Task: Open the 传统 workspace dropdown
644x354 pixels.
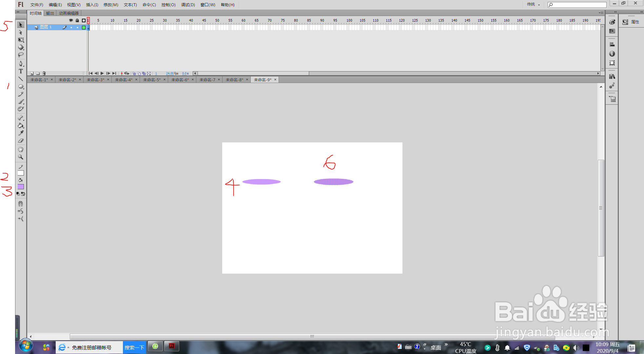Action: [533, 5]
